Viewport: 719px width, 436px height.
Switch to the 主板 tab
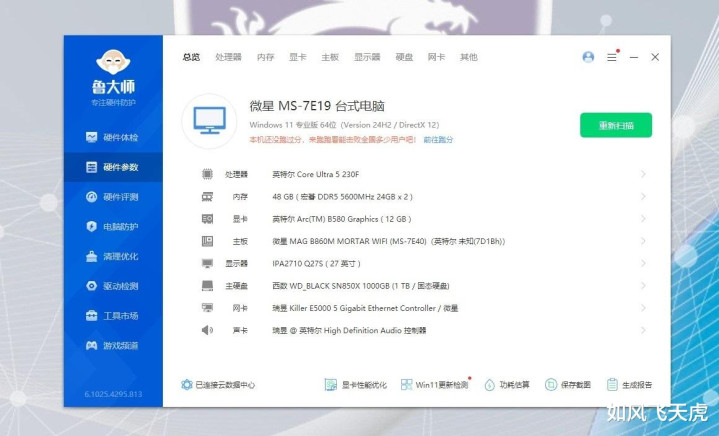click(330, 57)
